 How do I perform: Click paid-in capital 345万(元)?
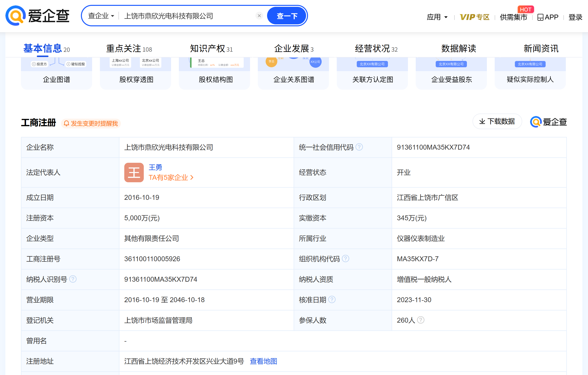click(x=412, y=218)
